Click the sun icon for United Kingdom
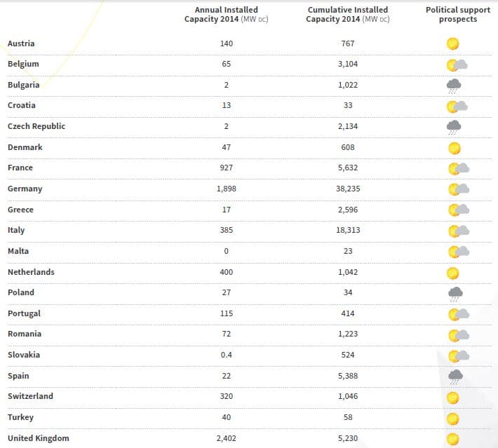 coord(453,439)
